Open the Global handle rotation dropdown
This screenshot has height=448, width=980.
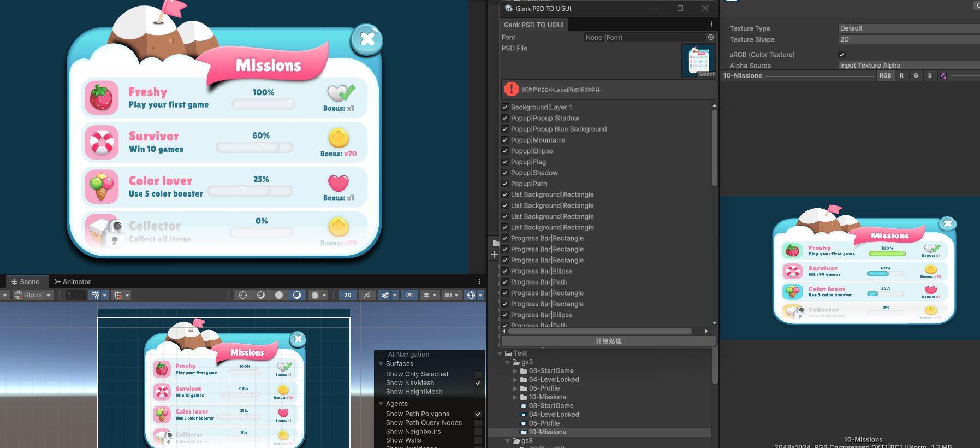33,295
